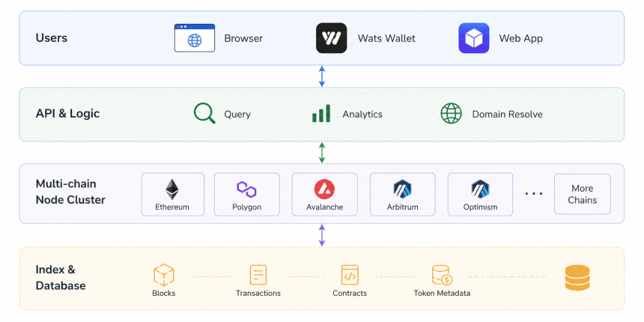
Task: Click the Index & Database layer title
Action: click(x=61, y=278)
